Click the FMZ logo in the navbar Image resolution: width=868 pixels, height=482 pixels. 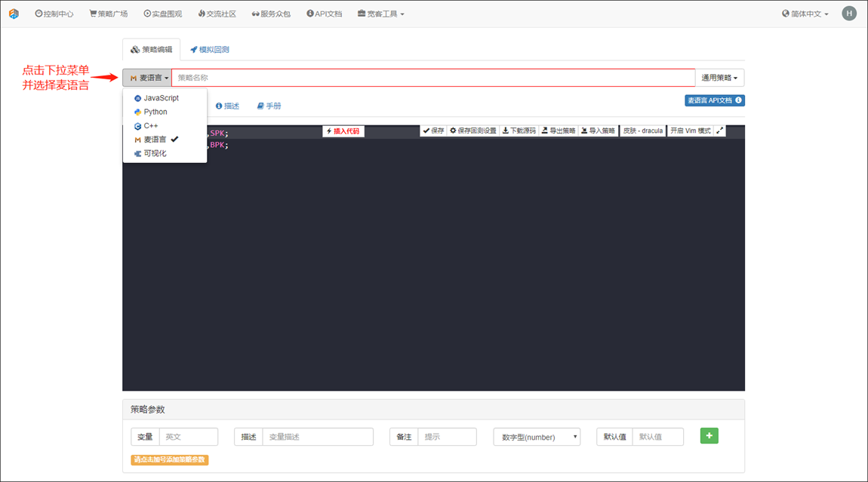(x=14, y=14)
